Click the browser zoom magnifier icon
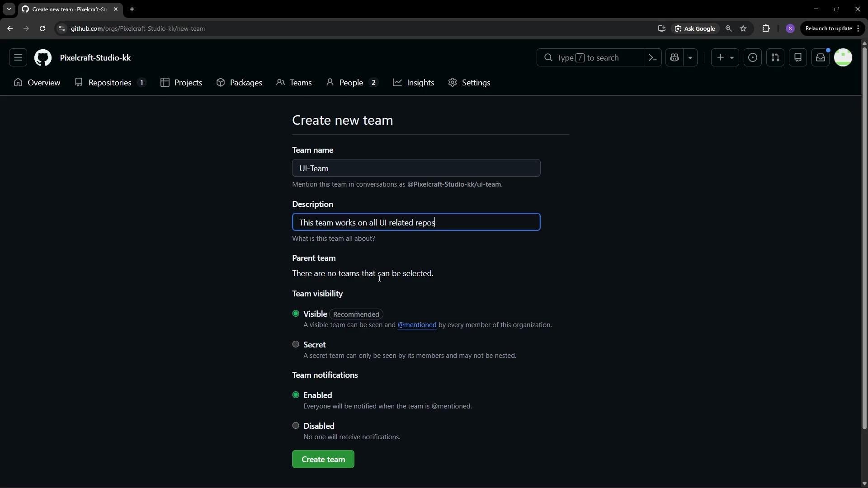This screenshot has width=868, height=488. [728, 28]
